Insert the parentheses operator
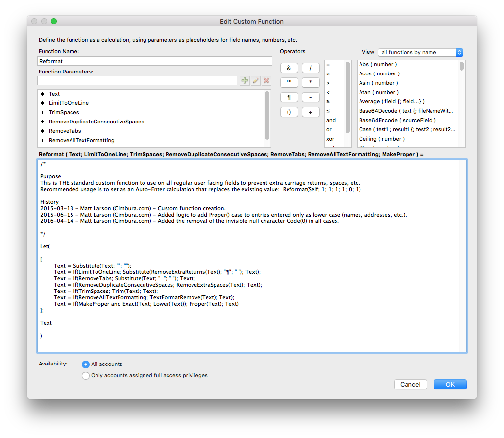Screen dimensions: 504x438 (289, 112)
